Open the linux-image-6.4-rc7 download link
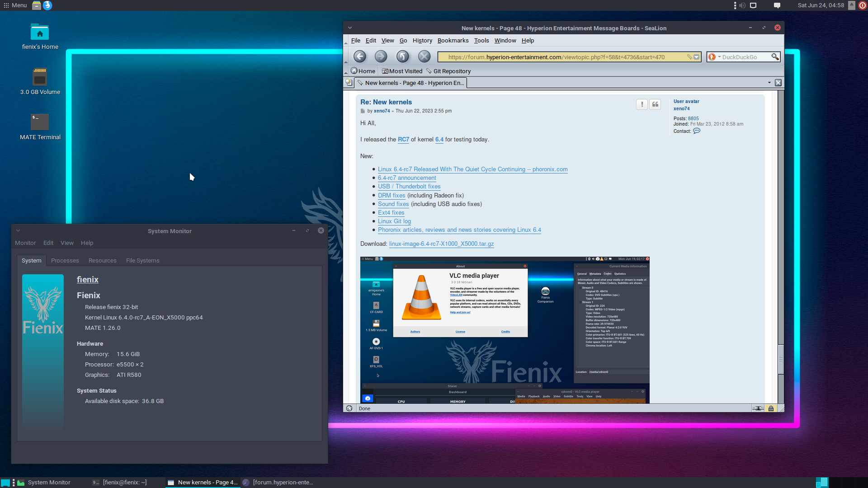868x488 pixels. (x=441, y=244)
